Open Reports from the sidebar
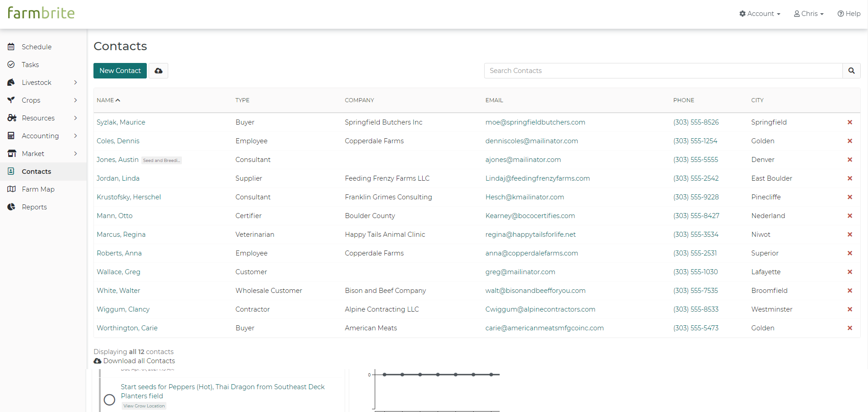Screen dimensions: 868x412 [x=34, y=207]
